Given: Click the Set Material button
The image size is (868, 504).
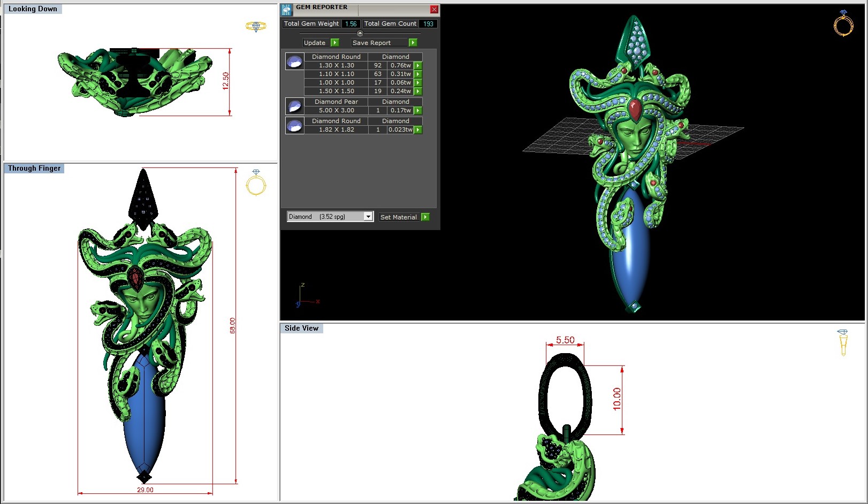Looking at the screenshot, I should pos(399,217).
